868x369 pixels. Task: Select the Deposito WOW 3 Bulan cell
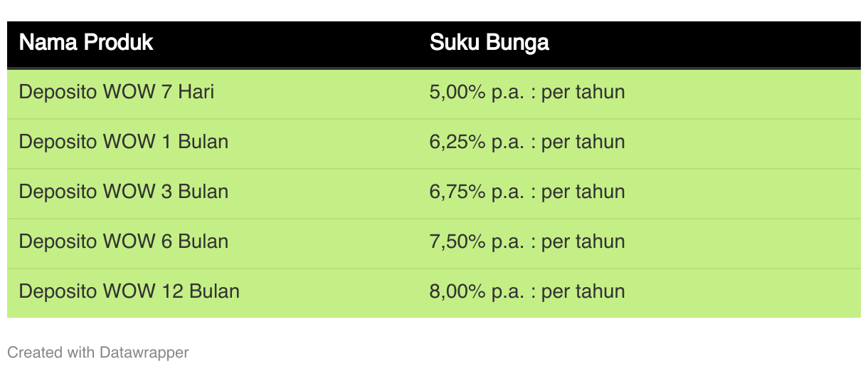point(124,192)
